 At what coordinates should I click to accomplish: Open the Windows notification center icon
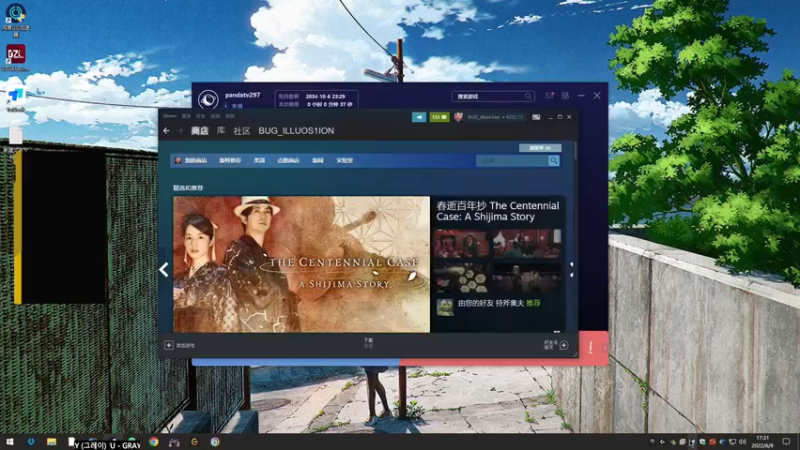point(787,442)
